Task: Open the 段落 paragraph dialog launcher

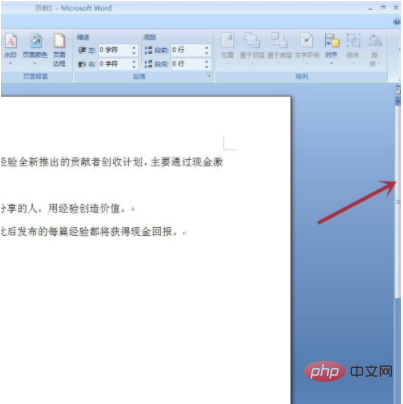Action: pos(209,76)
